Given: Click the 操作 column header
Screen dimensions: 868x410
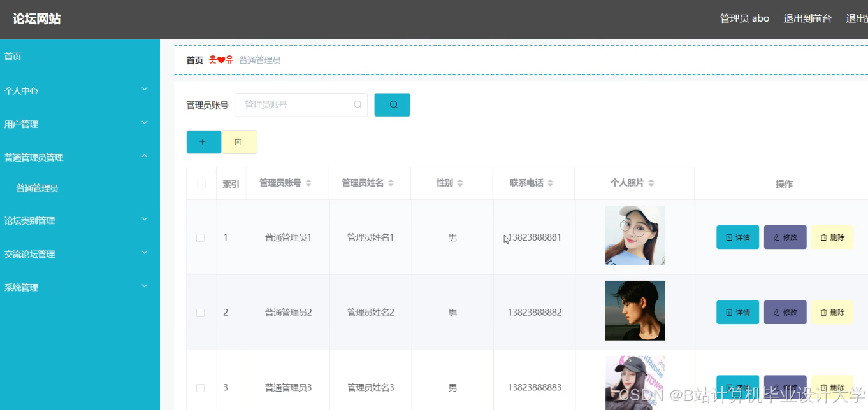Looking at the screenshot, I should [784, 184].
